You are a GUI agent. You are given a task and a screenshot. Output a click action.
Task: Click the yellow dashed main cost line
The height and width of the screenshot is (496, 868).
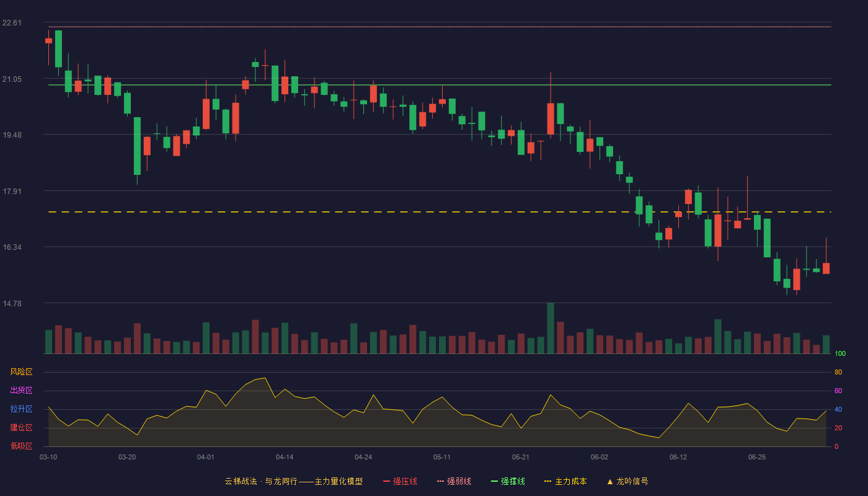click(x=440, y=212)
